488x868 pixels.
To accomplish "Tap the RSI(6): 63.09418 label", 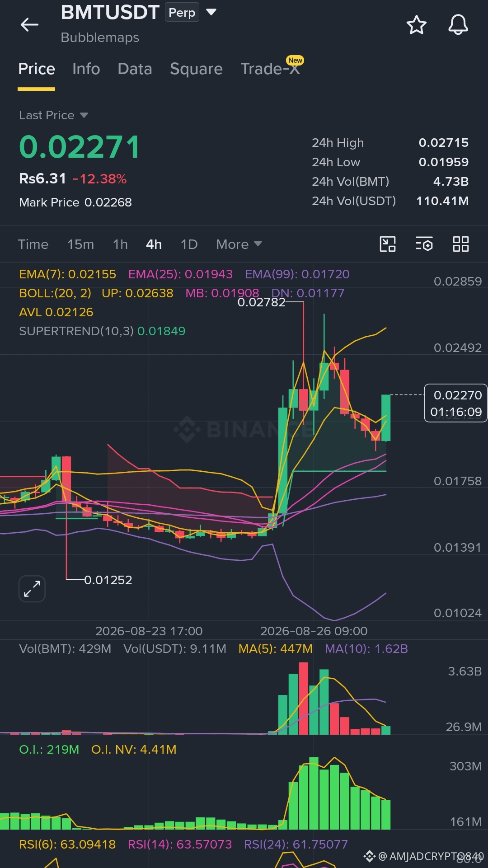I will pos(67,845).
